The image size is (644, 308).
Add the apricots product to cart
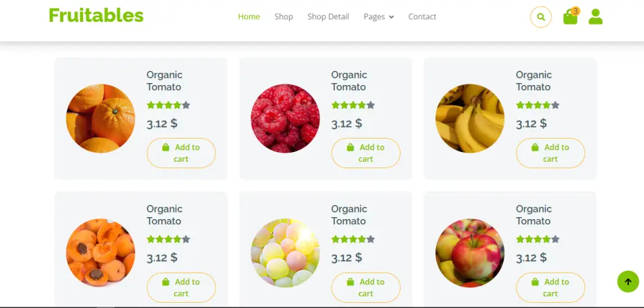(x=181, y=287)
